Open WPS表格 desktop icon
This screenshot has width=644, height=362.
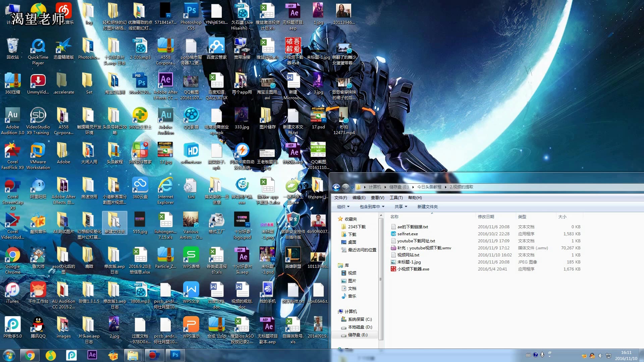click(191, 258)
